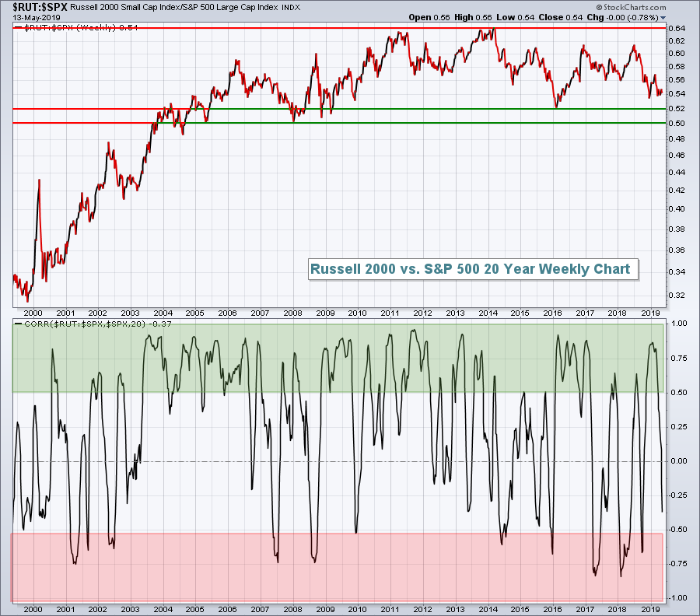The width and height of the screenshot is (700, 616).
Task: Click the 0.48 price axis label
Action: (x=677, y=138)
